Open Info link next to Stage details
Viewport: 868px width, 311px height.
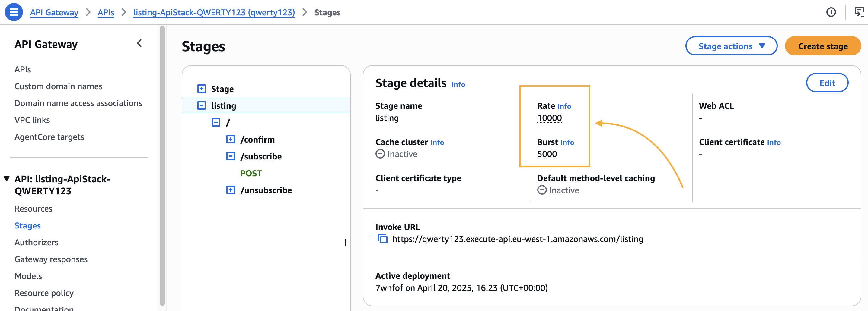tap(458, 84)
